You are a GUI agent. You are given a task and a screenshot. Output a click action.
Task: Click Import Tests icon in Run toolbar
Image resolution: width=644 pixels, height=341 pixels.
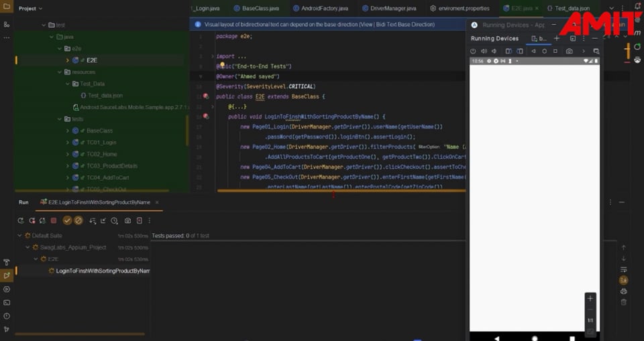103,221
